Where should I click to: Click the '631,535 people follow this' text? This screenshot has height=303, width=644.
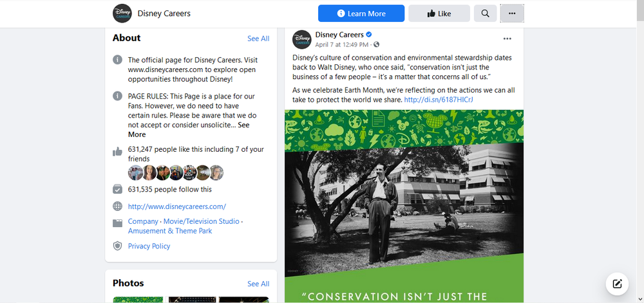tap(170, 189)
